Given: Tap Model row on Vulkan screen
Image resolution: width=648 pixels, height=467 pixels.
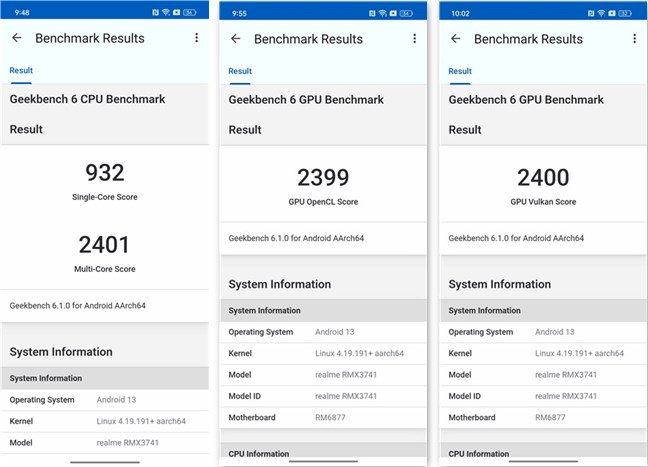Looking at the screenshot, I should pyautogui.click(x=543, y=375).
